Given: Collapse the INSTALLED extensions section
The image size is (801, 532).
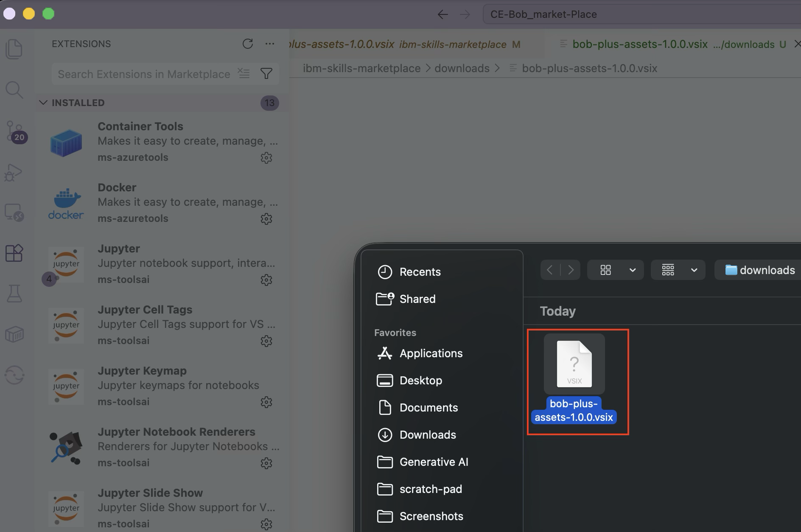Looking at the screenshot, I should pos(43,103).
